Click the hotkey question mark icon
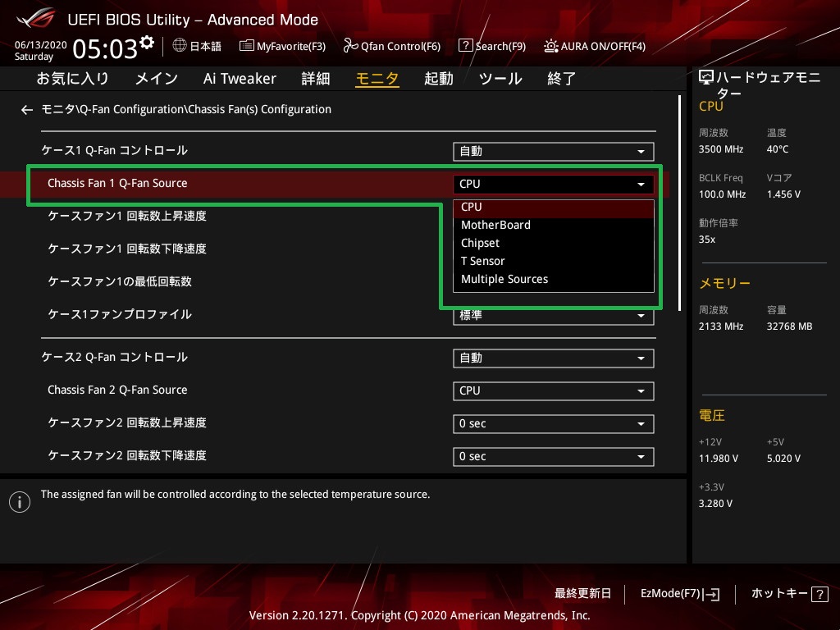 click(819, 594)
